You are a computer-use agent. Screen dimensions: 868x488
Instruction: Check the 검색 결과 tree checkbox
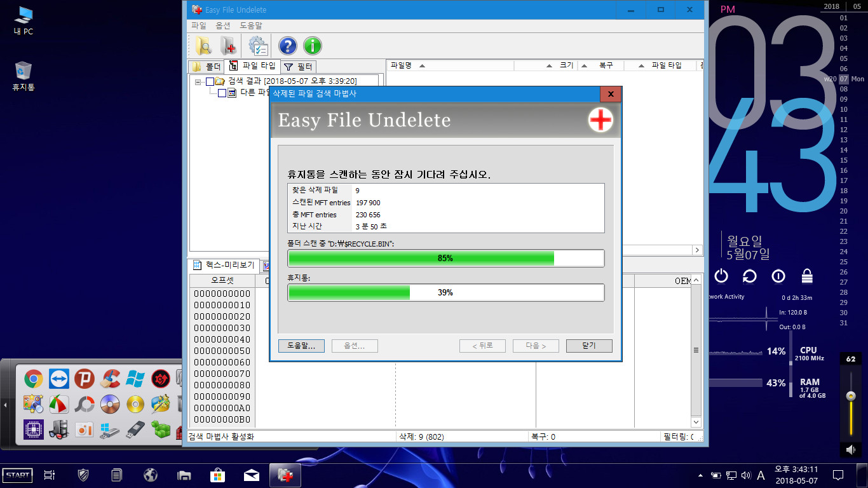[210, 81]
